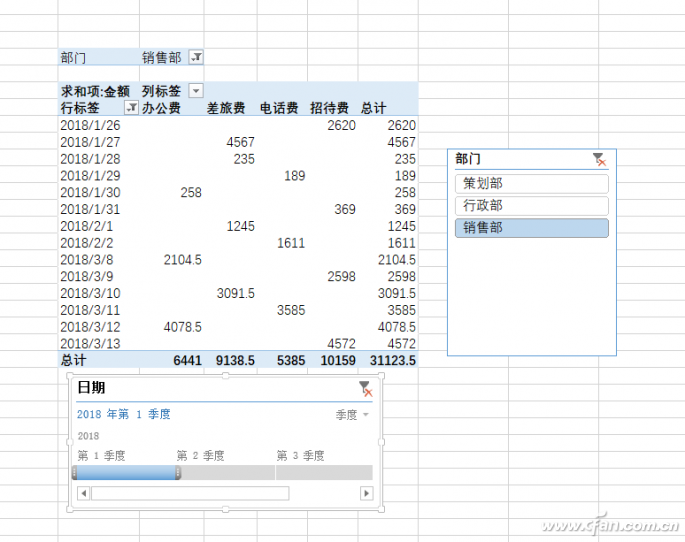Image resolution: width=685 pixels, height=542 pixels.
Task: Select the 2018/2/2 row label
Action: click(86, 243)
